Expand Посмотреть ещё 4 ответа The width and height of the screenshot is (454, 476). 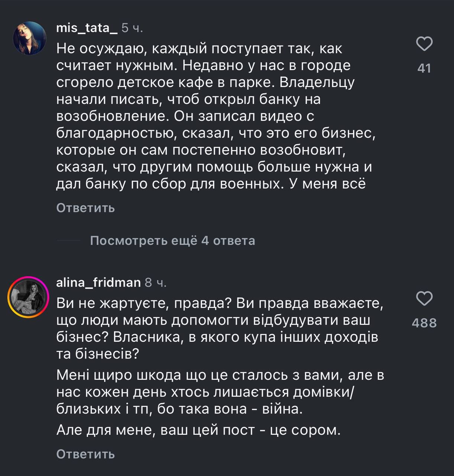(x=172, y=241)
